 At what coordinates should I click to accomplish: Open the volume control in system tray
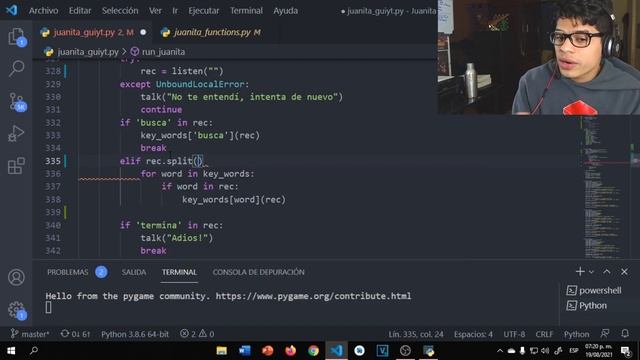545,351
